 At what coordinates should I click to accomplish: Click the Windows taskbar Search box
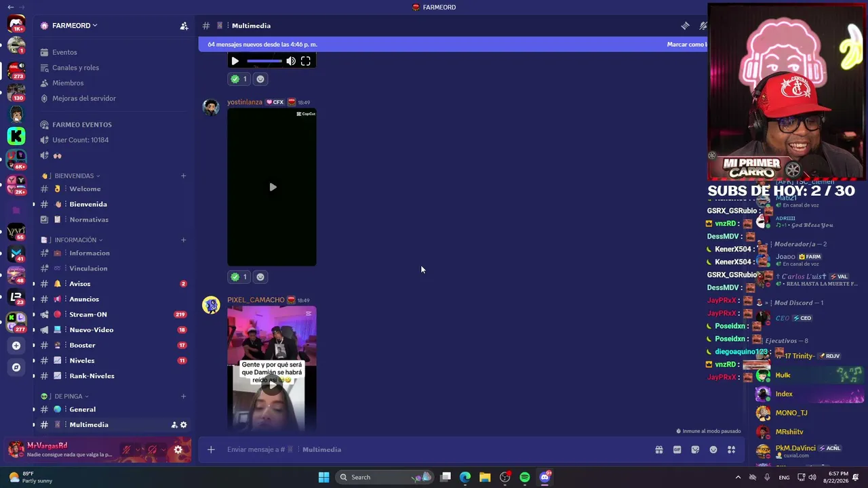pos(385,477)
